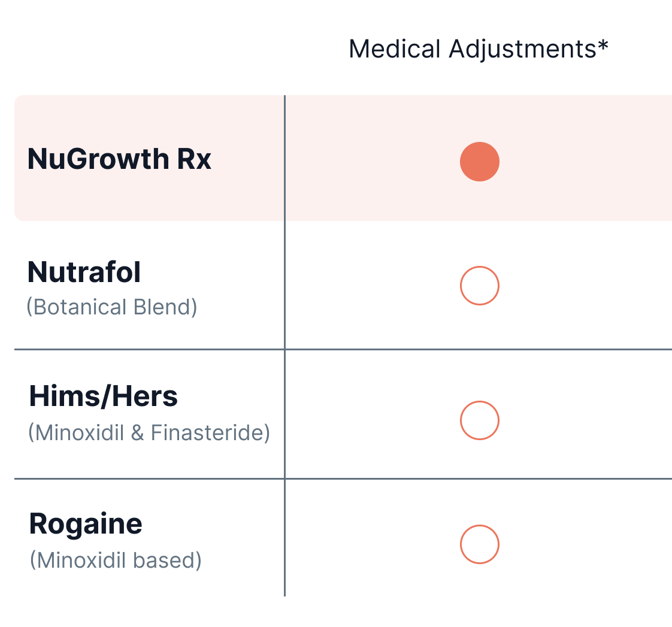
Task: Click the Minoxidil based subtitle
Action: [115, 560]
